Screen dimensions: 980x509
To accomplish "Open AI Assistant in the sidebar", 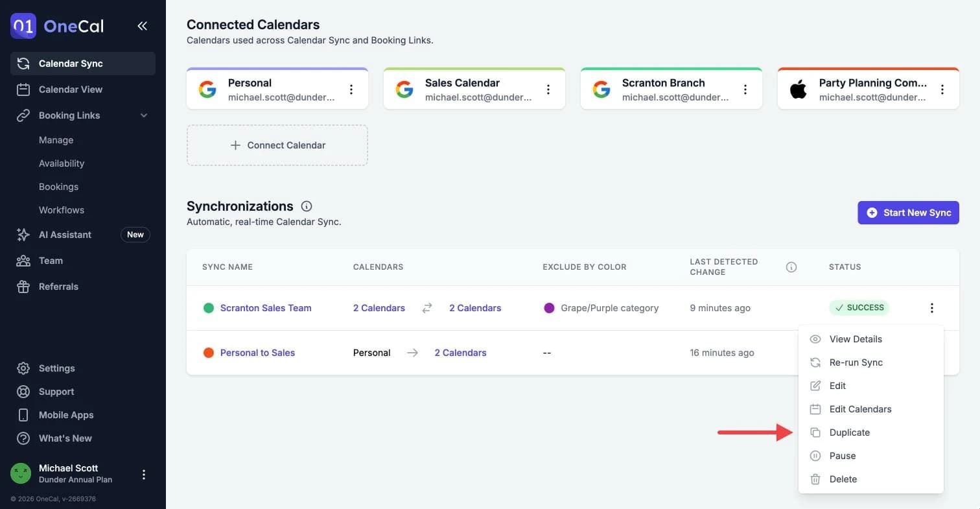I will click(83, 235).
